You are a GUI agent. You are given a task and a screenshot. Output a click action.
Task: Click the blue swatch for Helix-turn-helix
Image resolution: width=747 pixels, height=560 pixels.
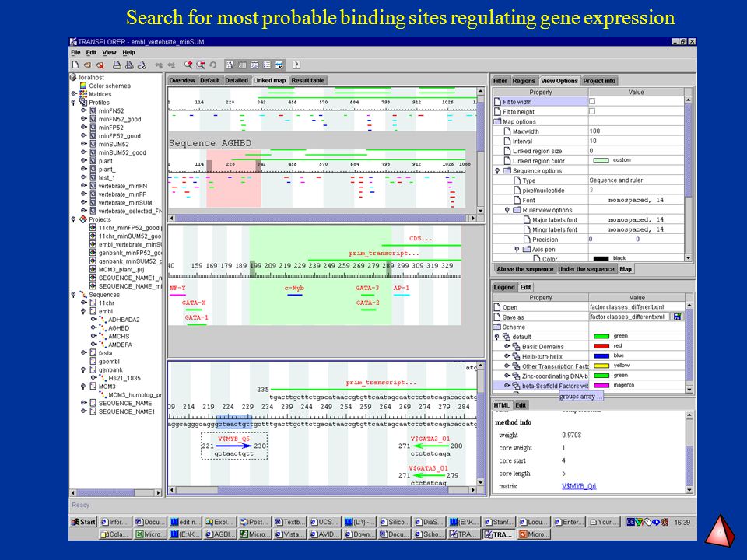coord(601,355)
